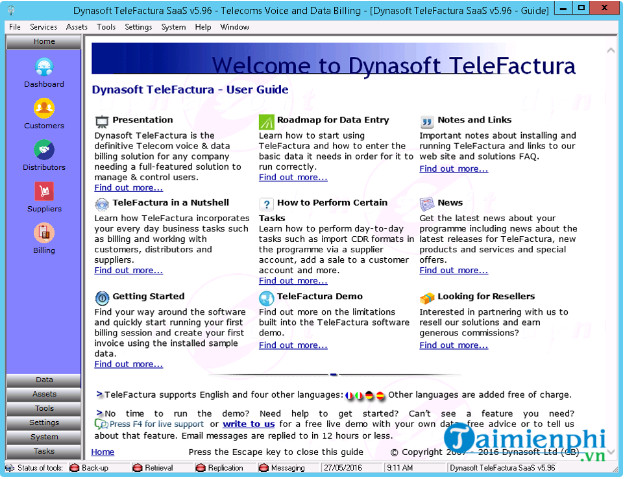Click the Back-up status indicator icon
This screenshot has height=479, width=624.
click(x=74, y=468)
